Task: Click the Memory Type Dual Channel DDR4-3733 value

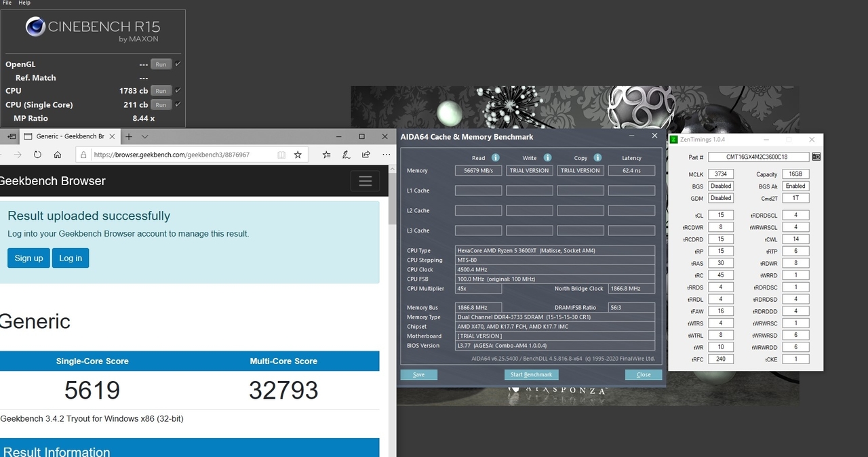Action: [555, 317]
